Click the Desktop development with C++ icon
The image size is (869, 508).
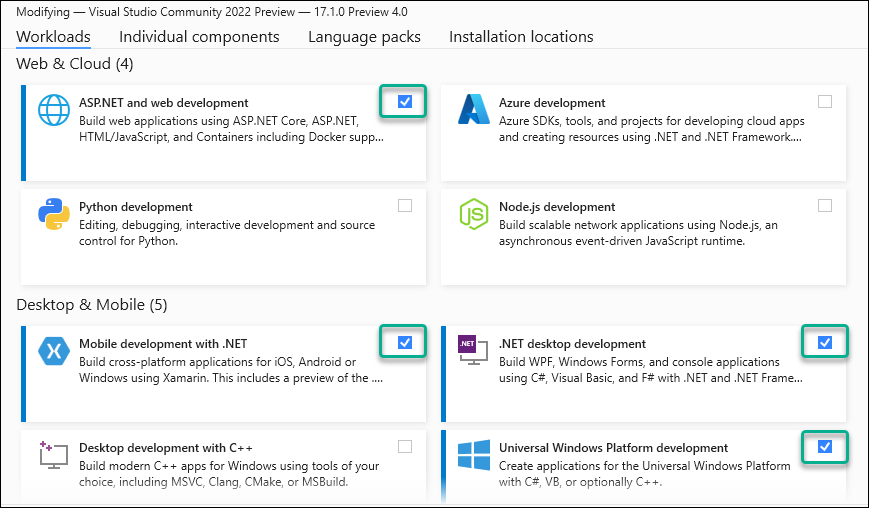pyautogui.click(x=54, y=456)
